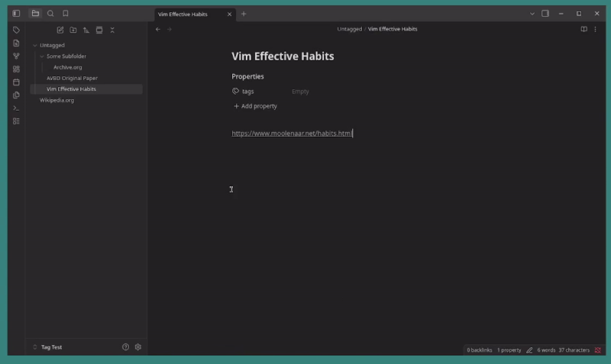Collapse all folders in explorer

(112, 30)
